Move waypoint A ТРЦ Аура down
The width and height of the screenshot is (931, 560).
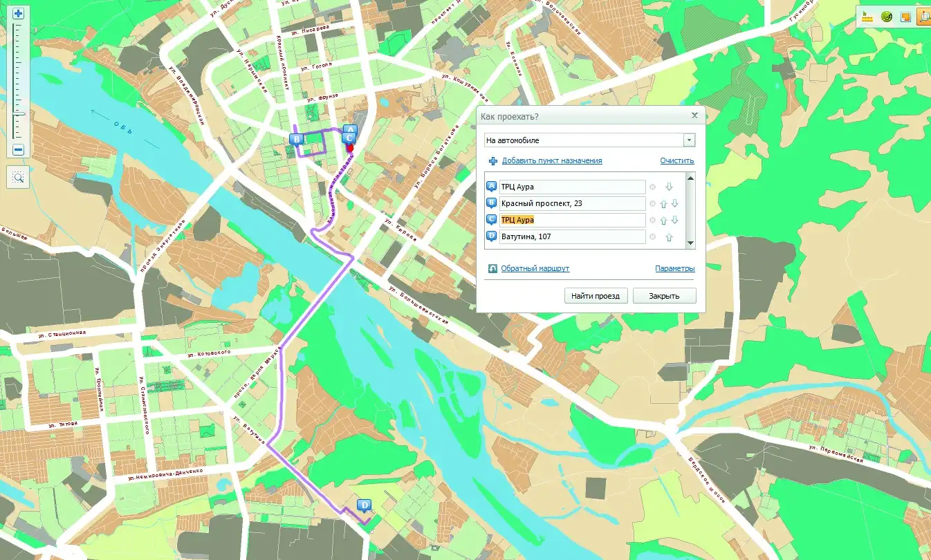coord(669,187)
